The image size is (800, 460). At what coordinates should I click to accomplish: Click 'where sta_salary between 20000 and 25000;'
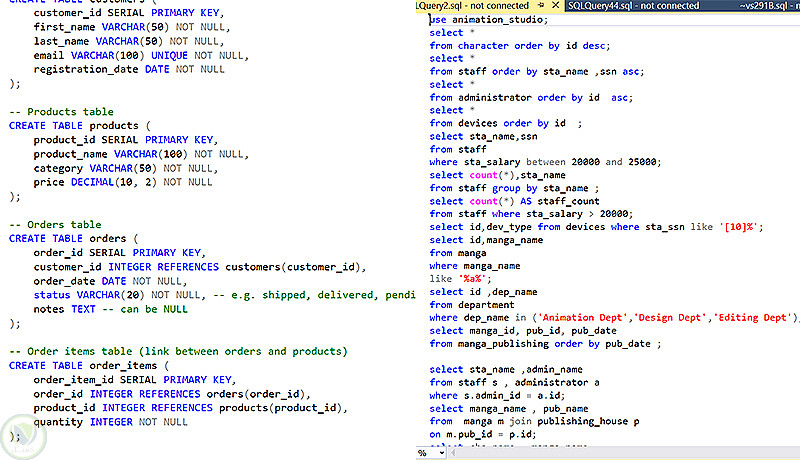coord(545,162)
